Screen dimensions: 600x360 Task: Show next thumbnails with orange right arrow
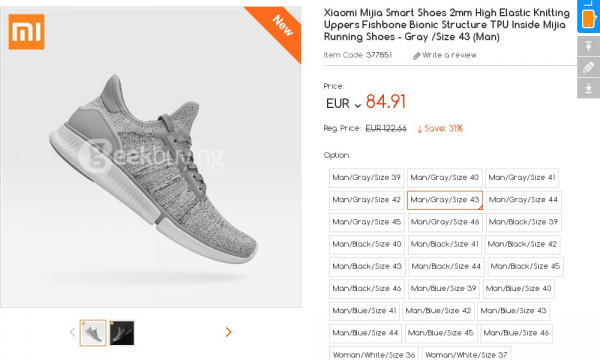[x=228, y=332]
